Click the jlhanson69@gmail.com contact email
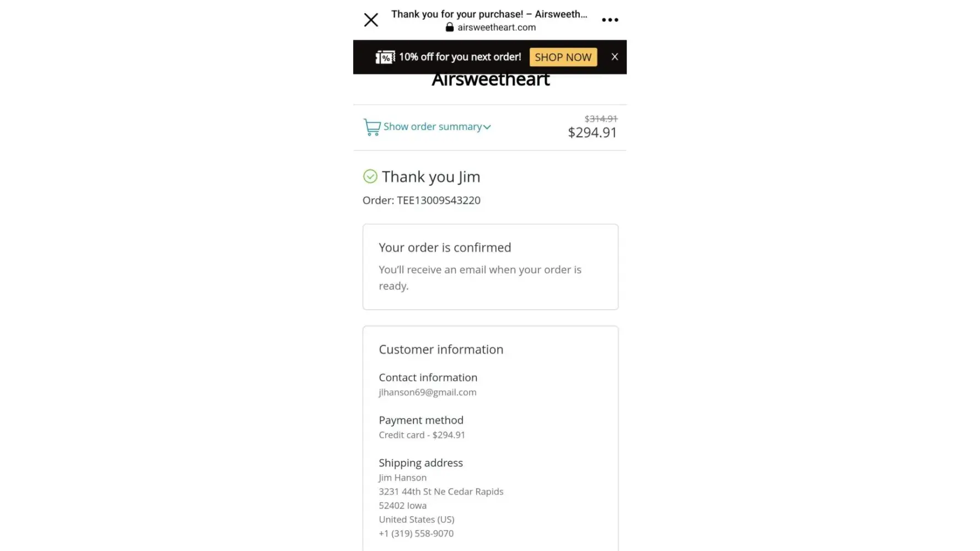The width and height of the screenshot is (980, 551). point(428,392)
